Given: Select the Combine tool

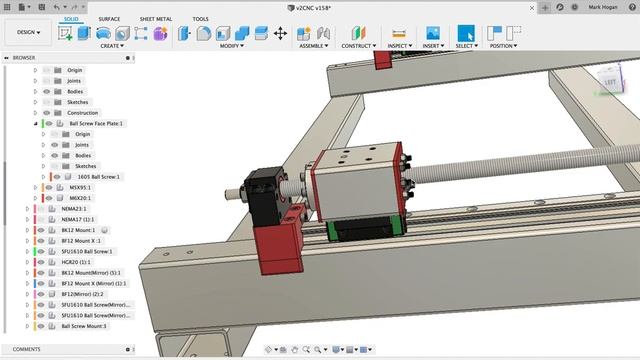Looking at the screenshot, I should [x=242, y=33].
